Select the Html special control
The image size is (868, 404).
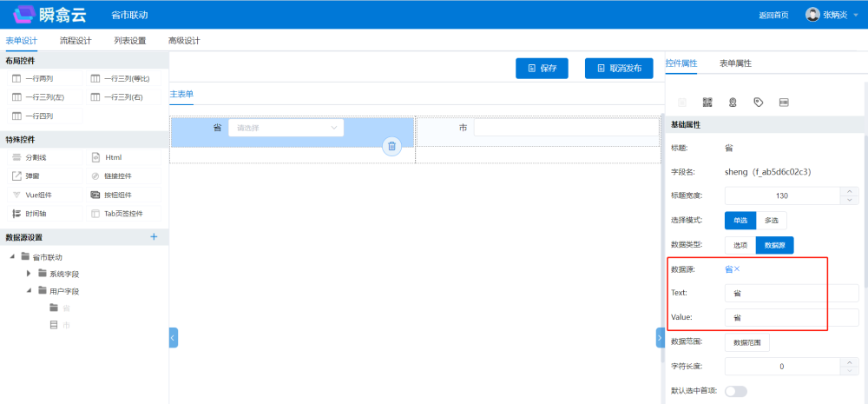(113, 157)
